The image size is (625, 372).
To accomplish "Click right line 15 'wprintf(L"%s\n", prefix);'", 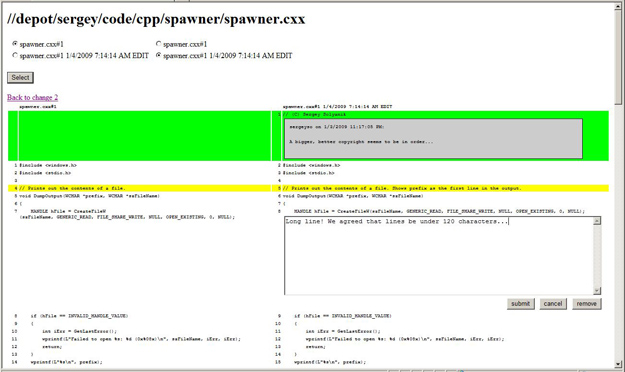I will click(x=330, y=362).
